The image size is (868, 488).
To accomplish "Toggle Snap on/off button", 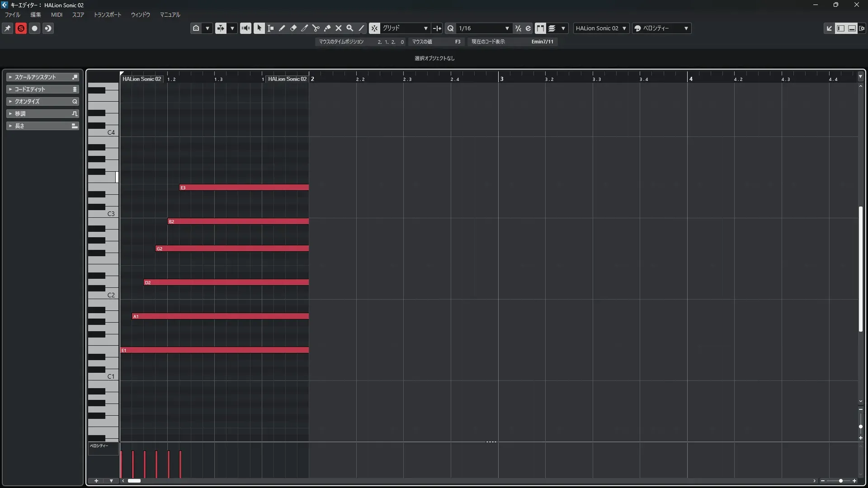I will [374, 28].
